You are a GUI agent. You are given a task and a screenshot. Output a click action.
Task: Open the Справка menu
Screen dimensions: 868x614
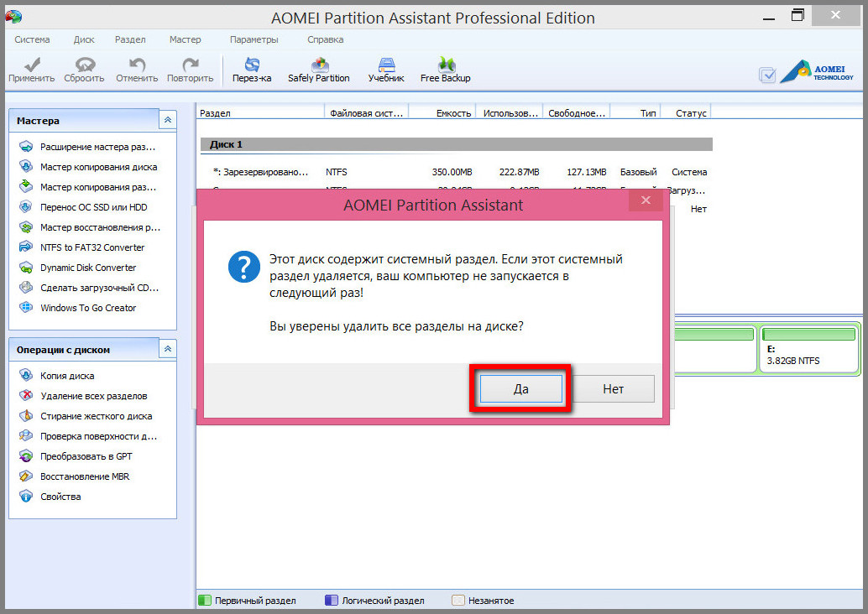pos(326,39)
